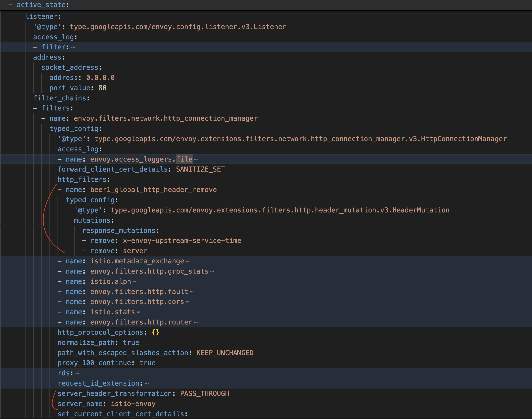Expand request_id_extension folded block
This screenshot has width=532, height=419.
pyautogui.click(x=146, y=383)
